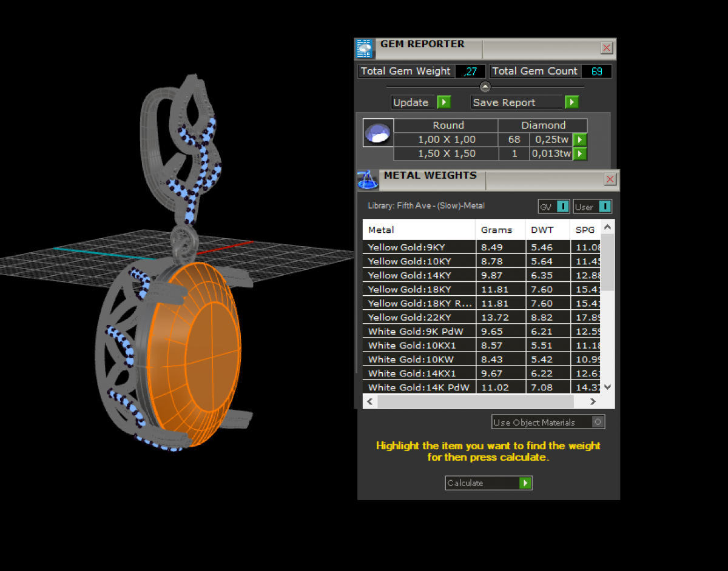Click the 68 gem count cell
The image size is (728, 571).
tap(514, 140)
